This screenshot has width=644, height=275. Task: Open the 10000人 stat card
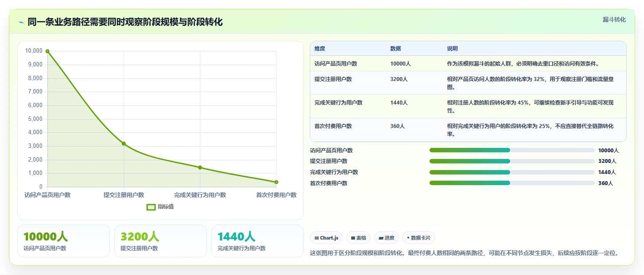point(63,241)
